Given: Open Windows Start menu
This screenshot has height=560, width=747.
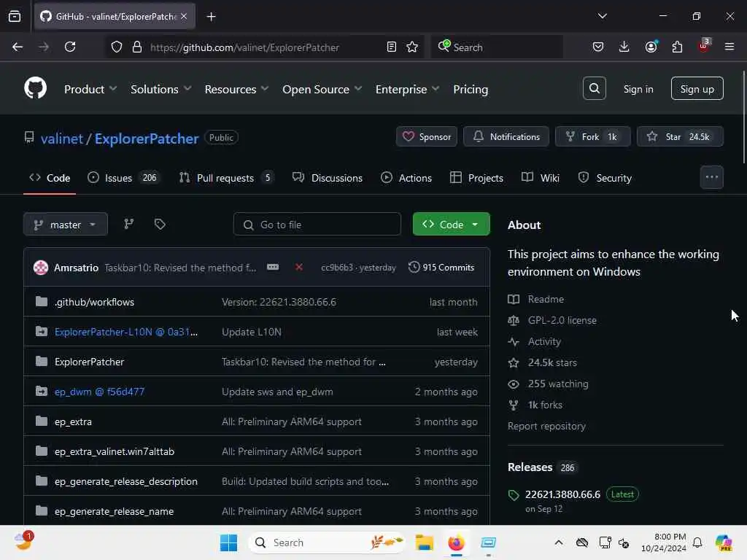Looking at the screenshot, I should coord(228,542).
